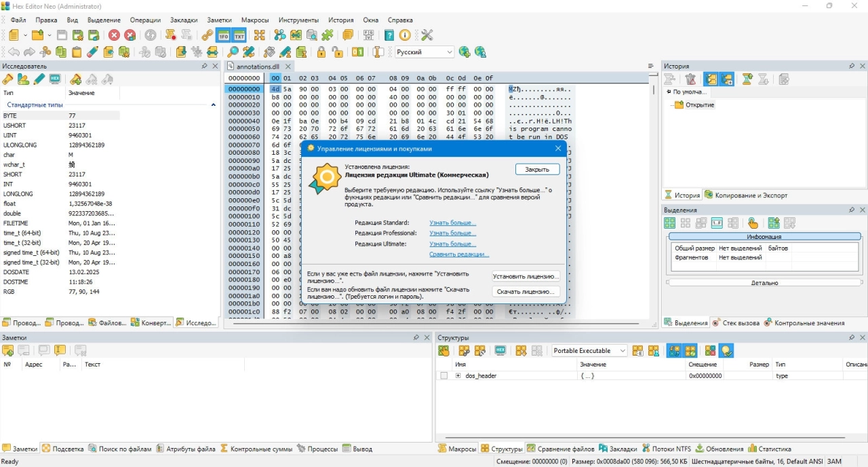The image size is (868, 467).
Task: Open the Файл menu
Action: tap(18, 20)
